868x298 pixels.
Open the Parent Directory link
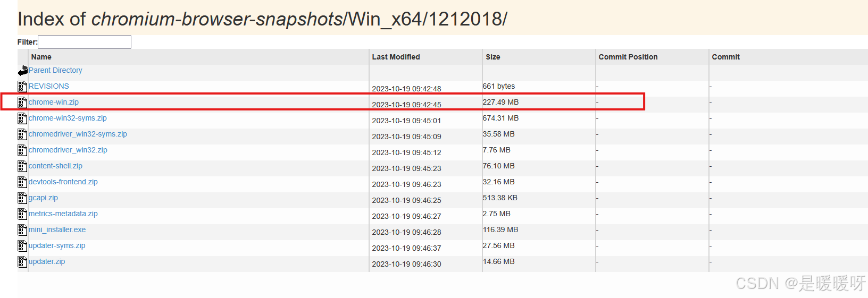(55, 70)
